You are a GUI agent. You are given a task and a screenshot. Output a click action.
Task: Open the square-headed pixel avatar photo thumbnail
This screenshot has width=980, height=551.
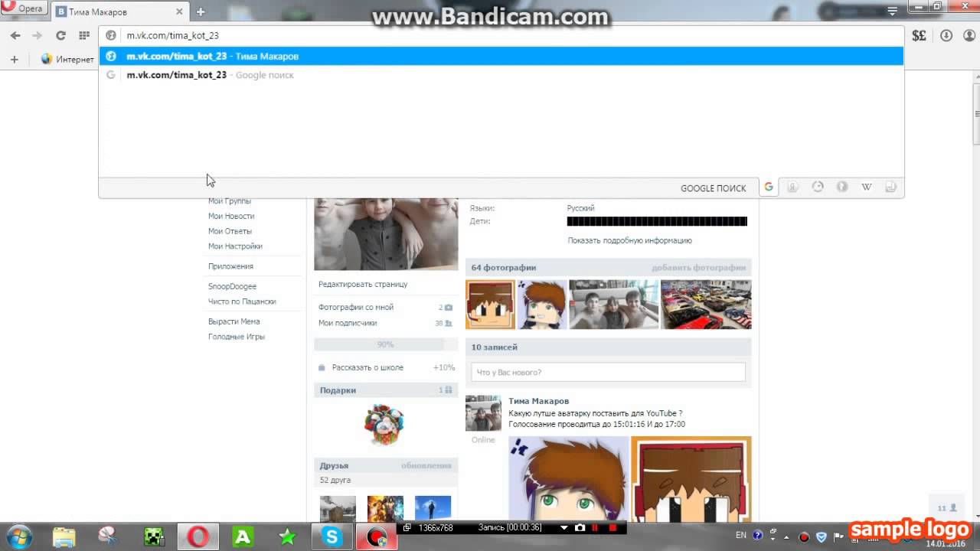click(x=490, y=305)
